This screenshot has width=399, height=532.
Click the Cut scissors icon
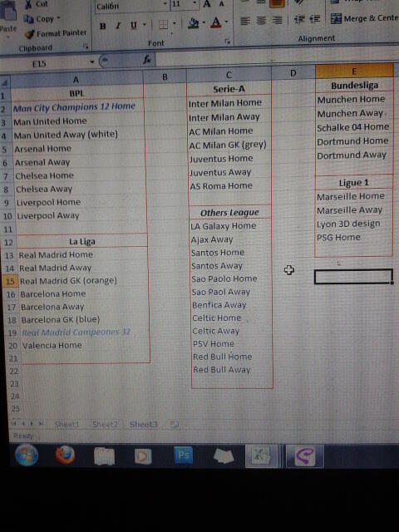(29, 5)
